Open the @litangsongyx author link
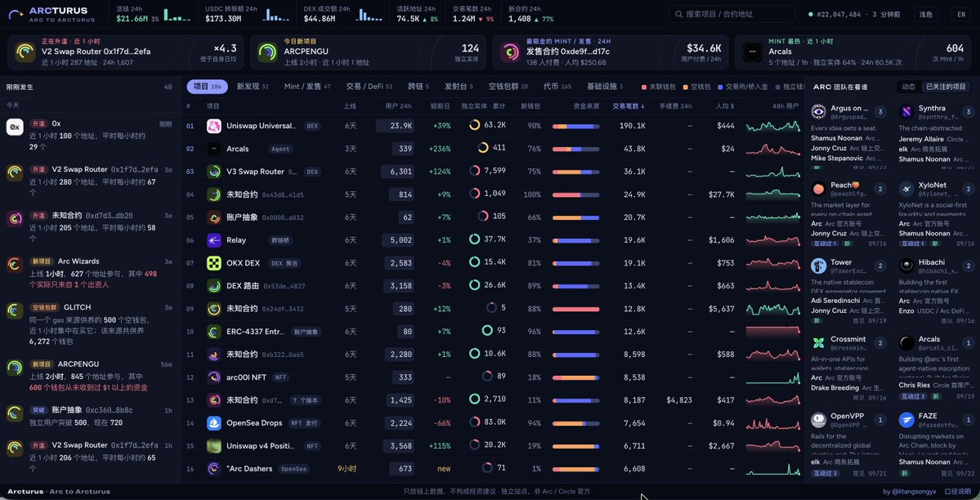 [x=910, y=492]
